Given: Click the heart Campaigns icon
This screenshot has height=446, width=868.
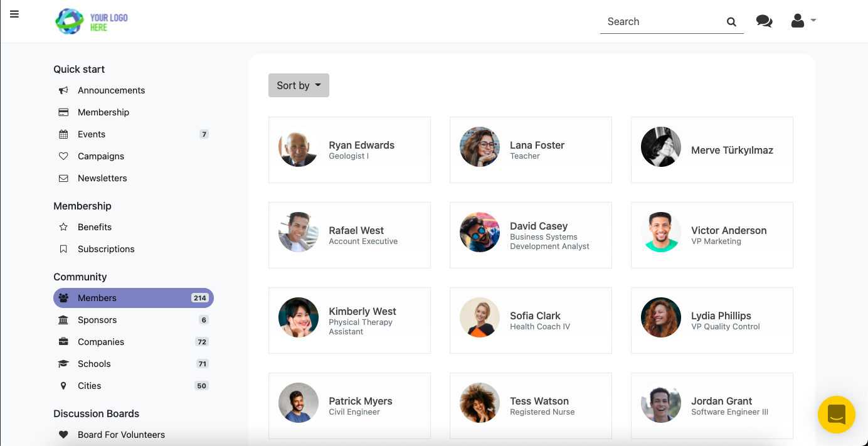Looking at the screenshot, I should click(x=63, y=156).
